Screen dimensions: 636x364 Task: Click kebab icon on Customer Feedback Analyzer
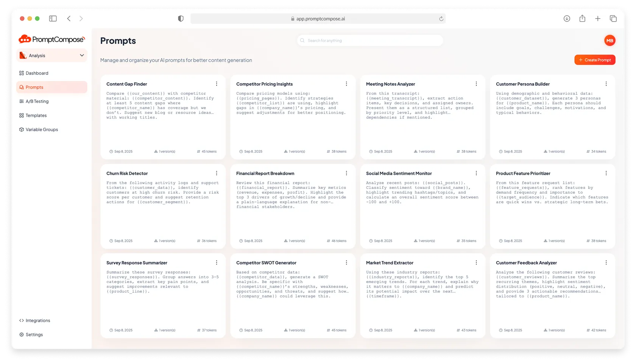[x=606, y=263]
